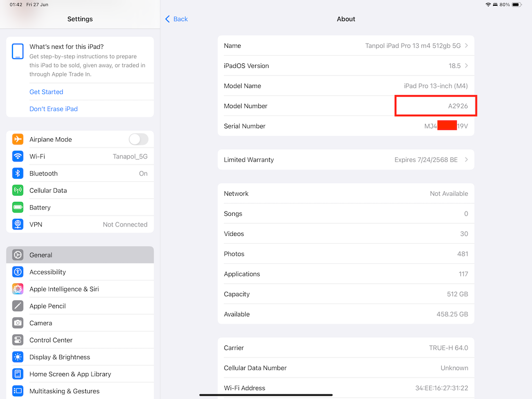This screenshot has width=532, height=399.
Task: Tap the Songs count row
Action: click(345, 214)
